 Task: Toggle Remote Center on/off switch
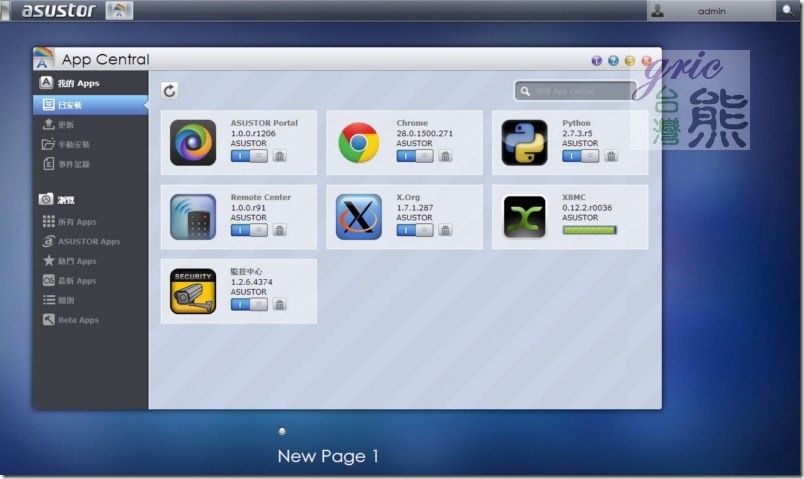click(x=249, y=230)
